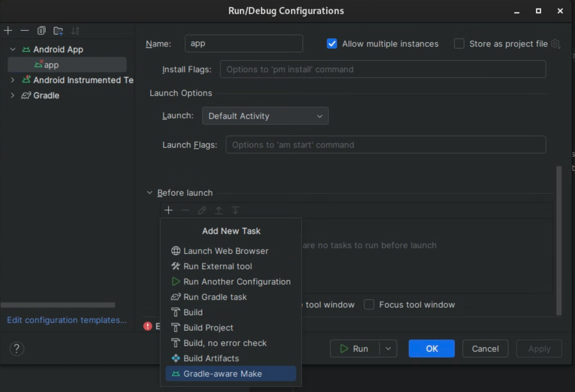575x392 pixels.
Task: Open help via the question mark icon
Action: (17, 349)
